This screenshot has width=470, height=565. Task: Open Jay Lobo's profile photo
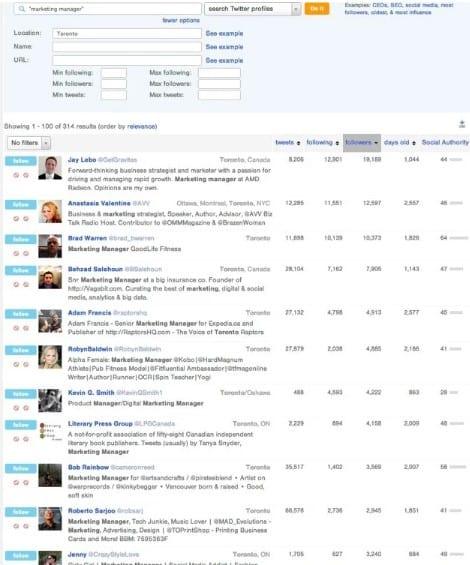click(50, 168)
